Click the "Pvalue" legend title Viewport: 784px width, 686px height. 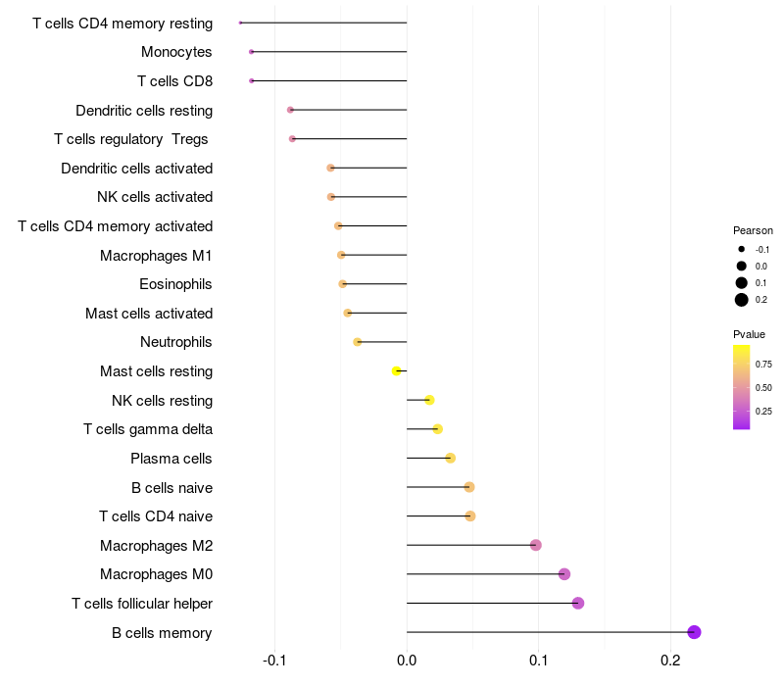coord(749,334)
